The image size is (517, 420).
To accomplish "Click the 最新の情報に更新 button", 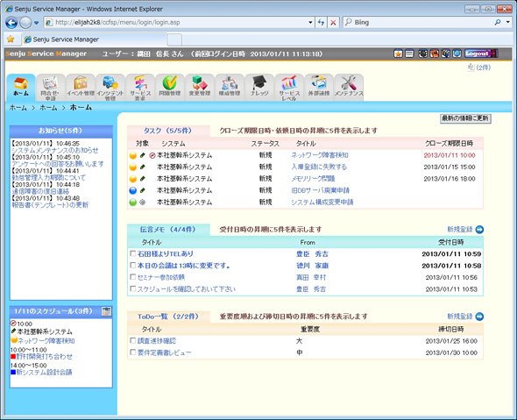I will pos(465,118).
